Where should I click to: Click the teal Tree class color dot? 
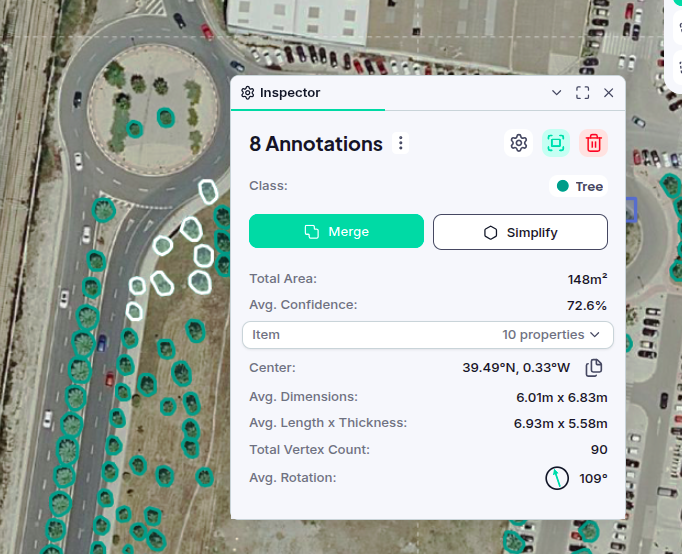coord(562,186)
